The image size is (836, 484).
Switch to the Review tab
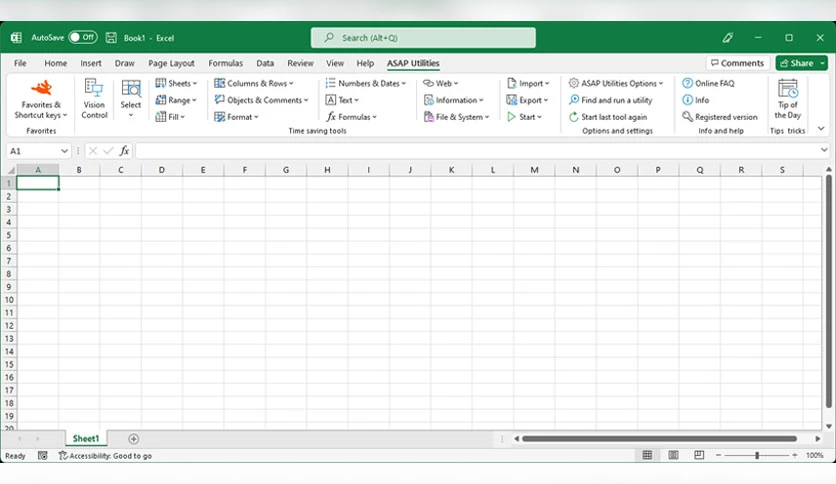pos(300,63)
